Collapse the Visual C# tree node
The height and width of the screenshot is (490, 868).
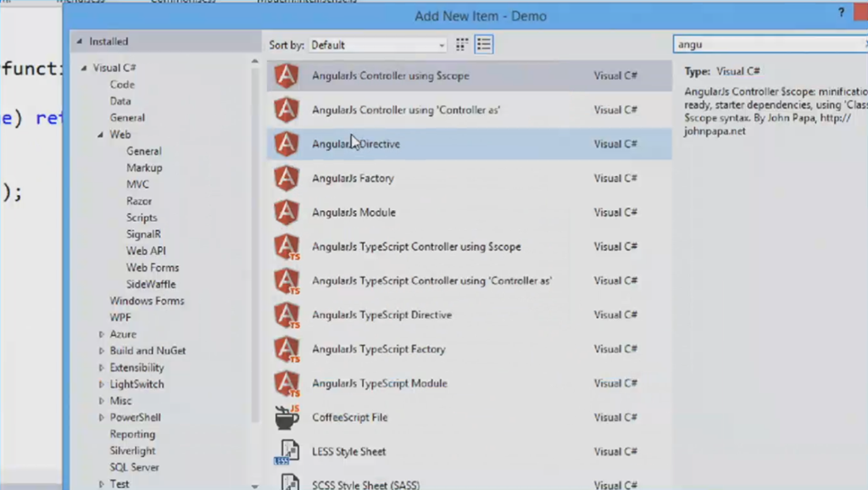[x=84, y=68]
